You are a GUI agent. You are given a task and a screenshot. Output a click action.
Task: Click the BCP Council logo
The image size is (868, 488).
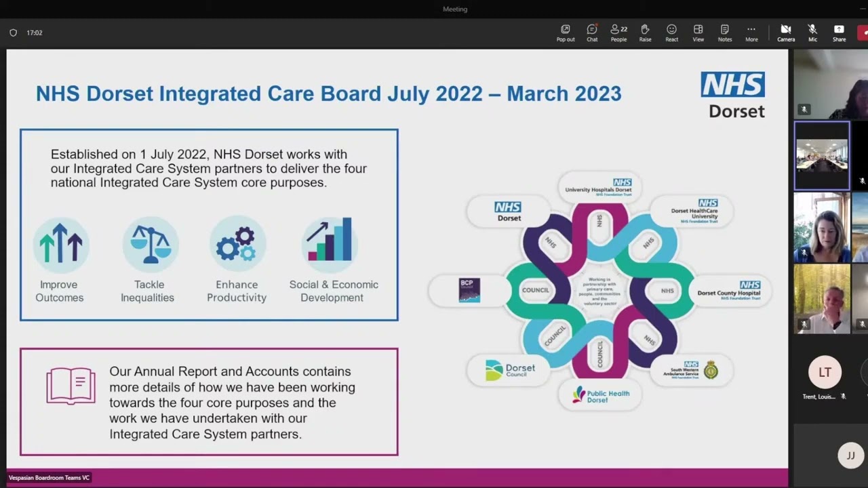click(469, 290)
